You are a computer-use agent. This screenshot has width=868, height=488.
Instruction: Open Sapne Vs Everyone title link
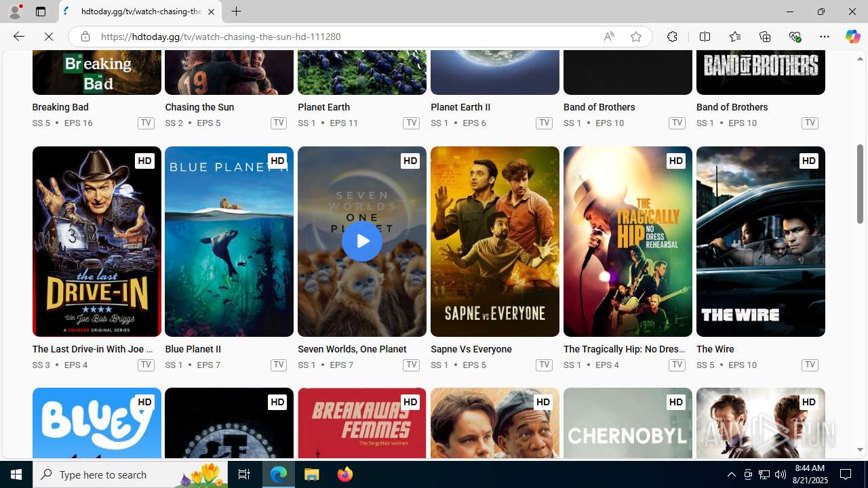(x=471, y=349)
